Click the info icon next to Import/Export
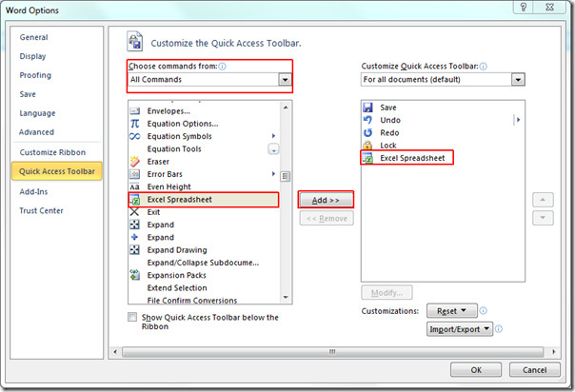Viewport: 575px width, 392px height. [x=499, y=329]
